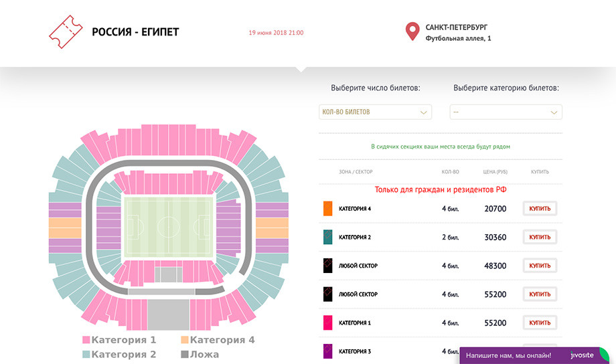Click the orange Категория 4 sector icon
Image resolution: width=616 pixels, height=364 pixels.
pos(328,209)
